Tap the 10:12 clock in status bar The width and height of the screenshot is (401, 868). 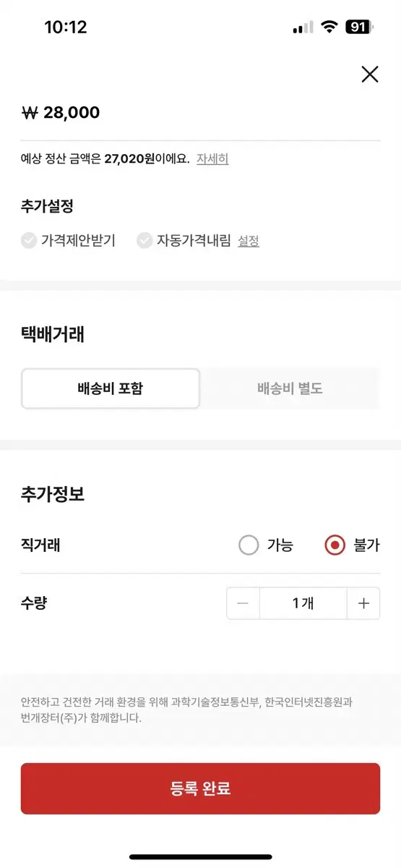(66, 27)
